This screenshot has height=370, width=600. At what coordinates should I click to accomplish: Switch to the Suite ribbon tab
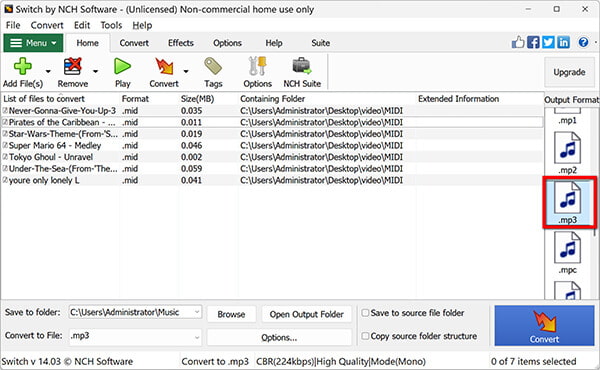coord(321,43)
